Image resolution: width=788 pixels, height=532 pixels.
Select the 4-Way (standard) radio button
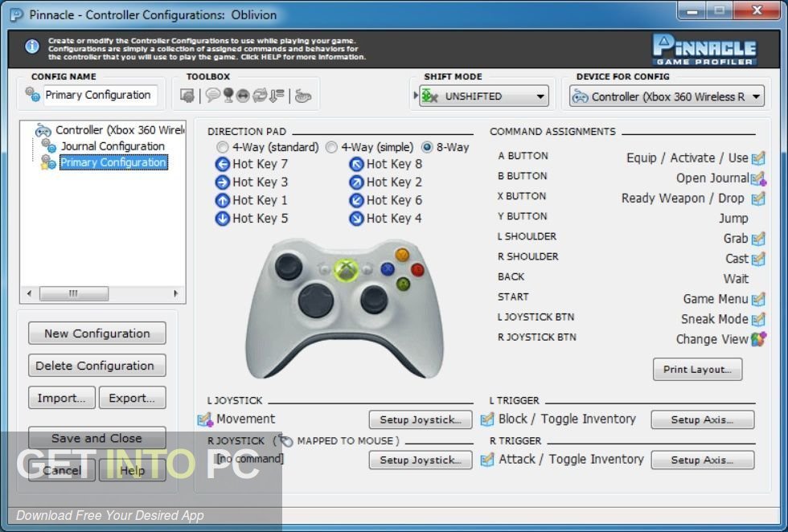[x=222, y=147]
